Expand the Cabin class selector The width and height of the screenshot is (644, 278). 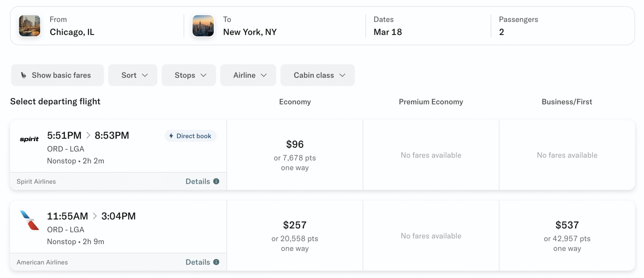(x=317, y=75)
